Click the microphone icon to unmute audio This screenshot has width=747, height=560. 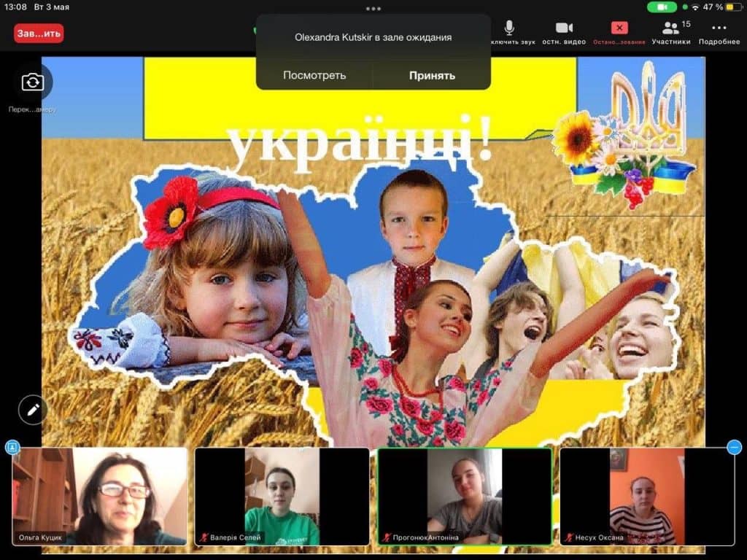pyautogui.click(x=509, y=28)
